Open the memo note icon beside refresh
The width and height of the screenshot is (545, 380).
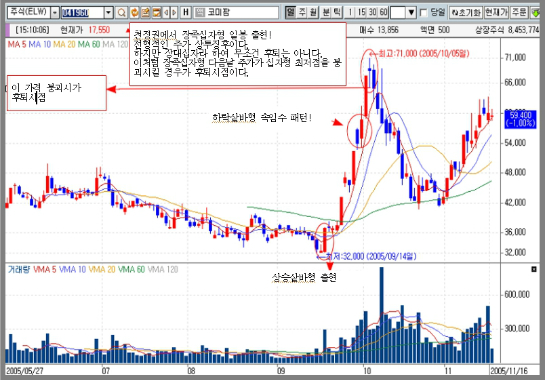coord(145,13)
